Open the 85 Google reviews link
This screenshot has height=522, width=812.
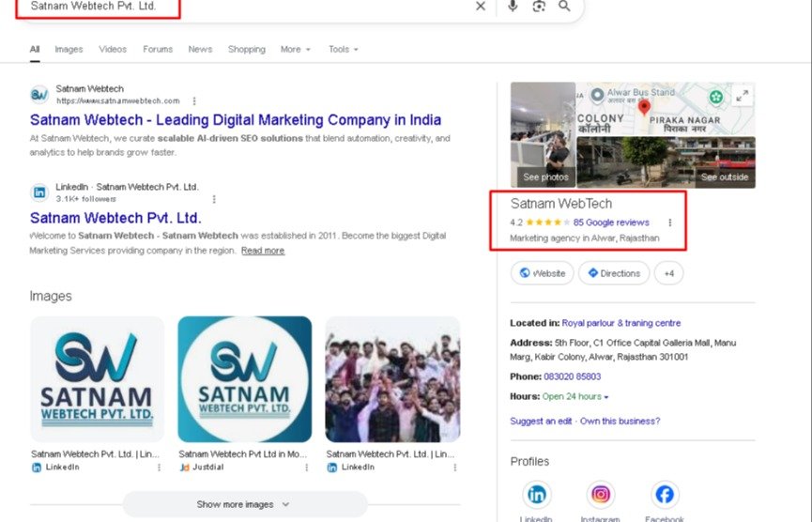611,223
